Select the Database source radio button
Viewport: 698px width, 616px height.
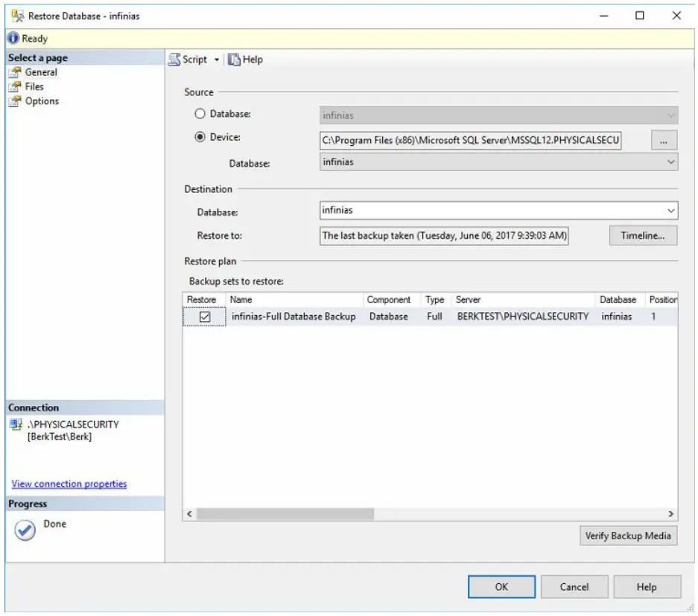coord(200,115)
